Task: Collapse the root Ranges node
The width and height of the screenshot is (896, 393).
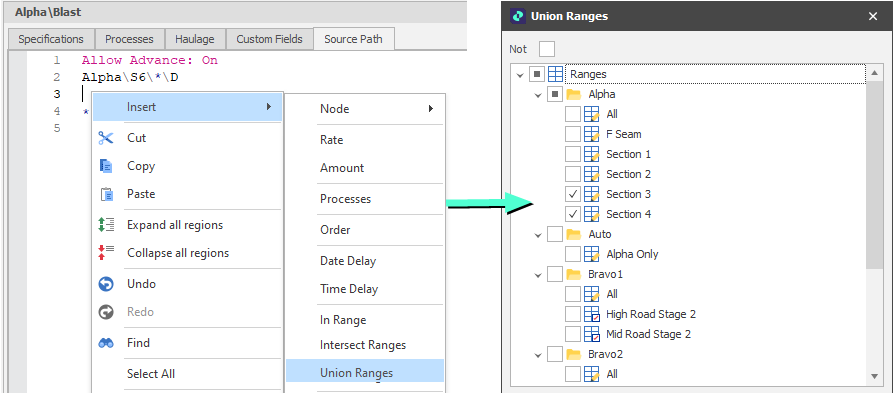Action: pos(520,75)
